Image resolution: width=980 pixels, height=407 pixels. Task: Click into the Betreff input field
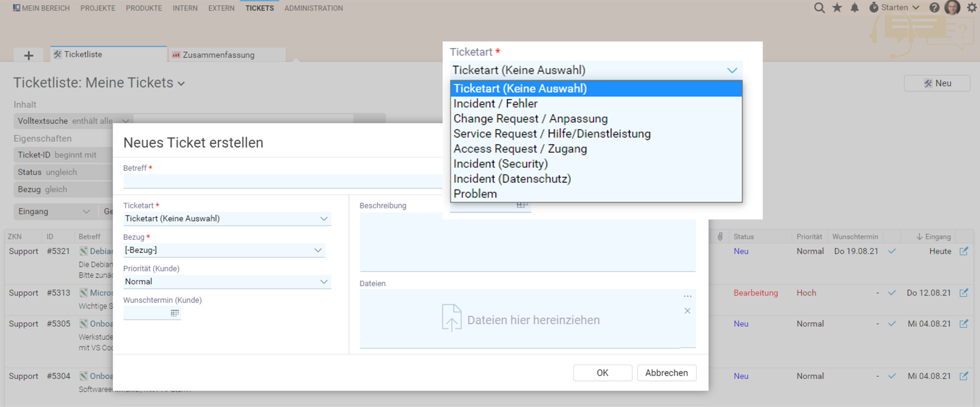click(x=283, y=181)
